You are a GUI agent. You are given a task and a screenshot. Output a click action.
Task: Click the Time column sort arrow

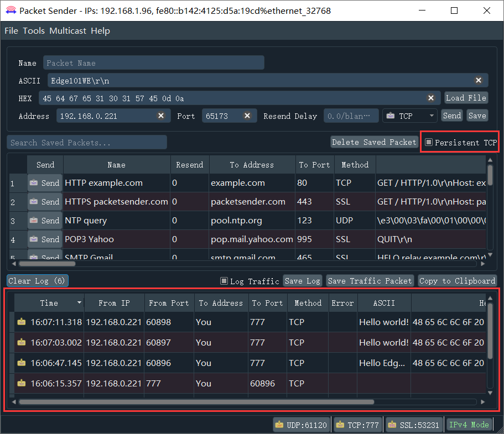79,302
